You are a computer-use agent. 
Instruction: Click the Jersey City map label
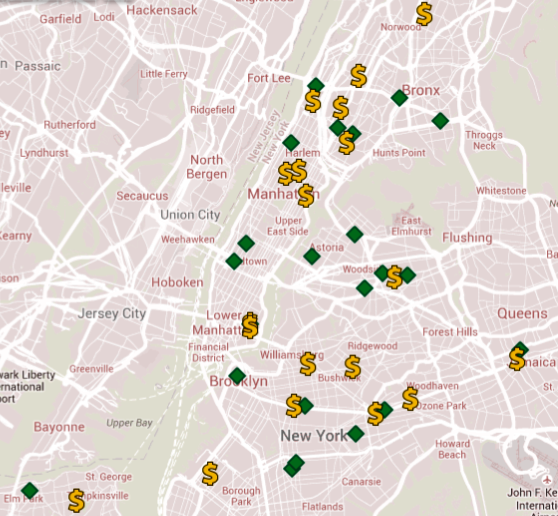(x=112, y=314)
